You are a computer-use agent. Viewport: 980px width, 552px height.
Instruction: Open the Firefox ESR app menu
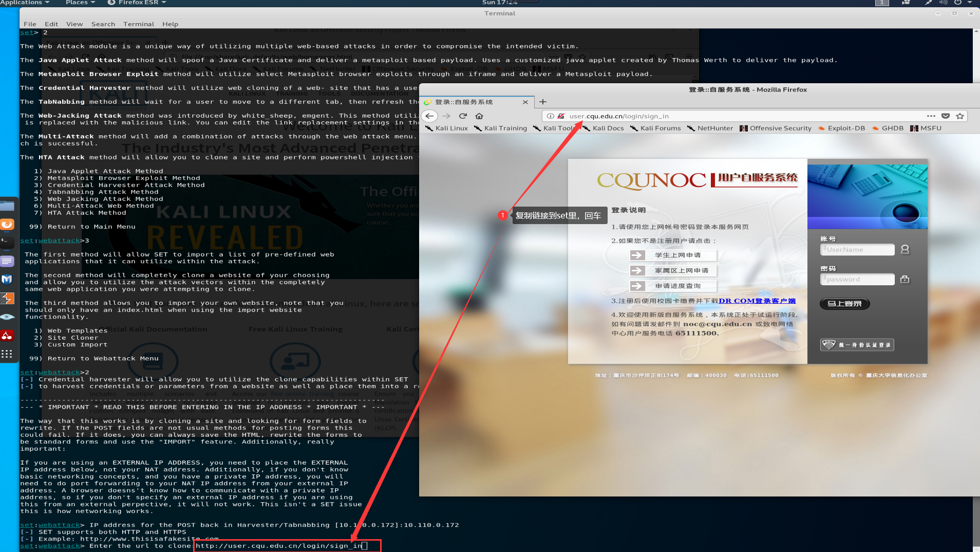point(137,3)
